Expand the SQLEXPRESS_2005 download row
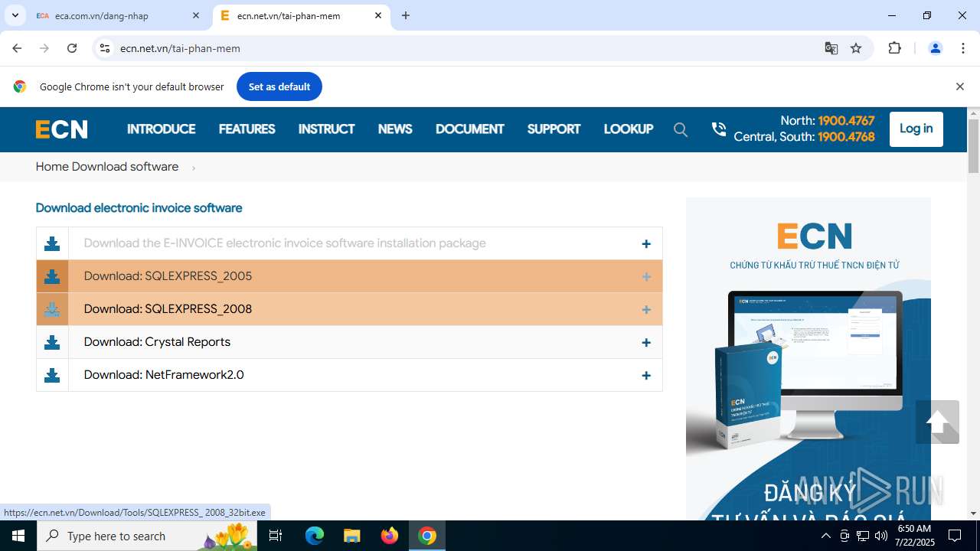 click(646, 276)
